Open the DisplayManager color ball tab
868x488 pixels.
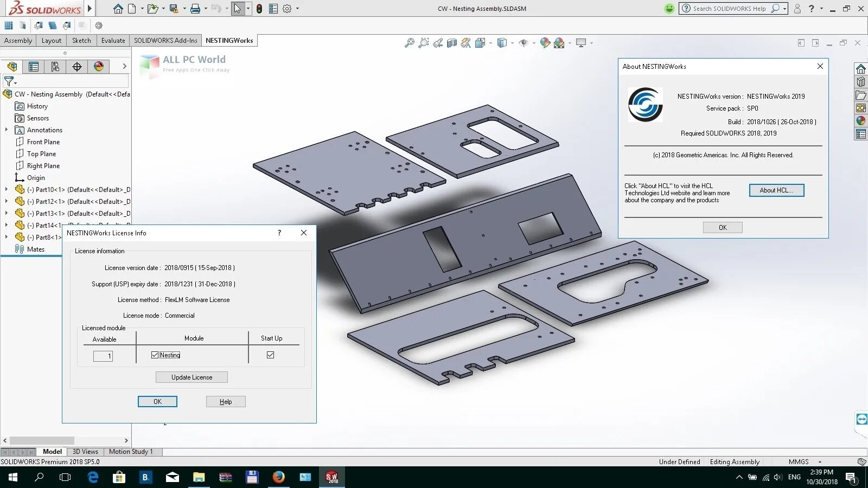[99, 67]
